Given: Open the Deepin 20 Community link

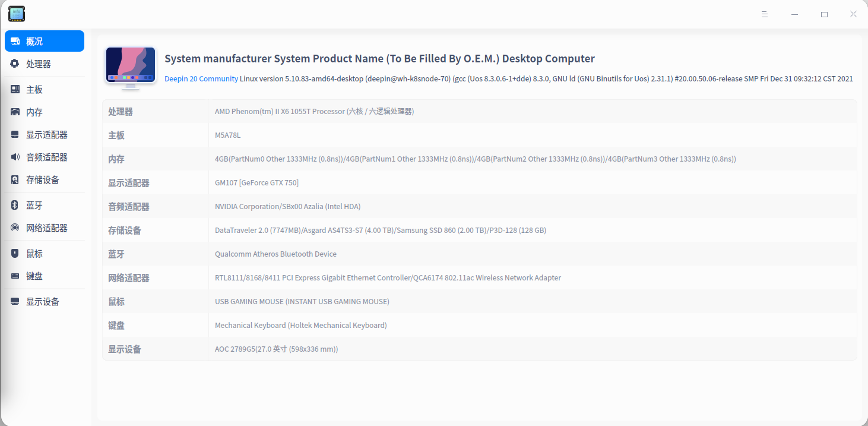Looking at the screenshot, I should pyautogui.click(x=201, y=78).
